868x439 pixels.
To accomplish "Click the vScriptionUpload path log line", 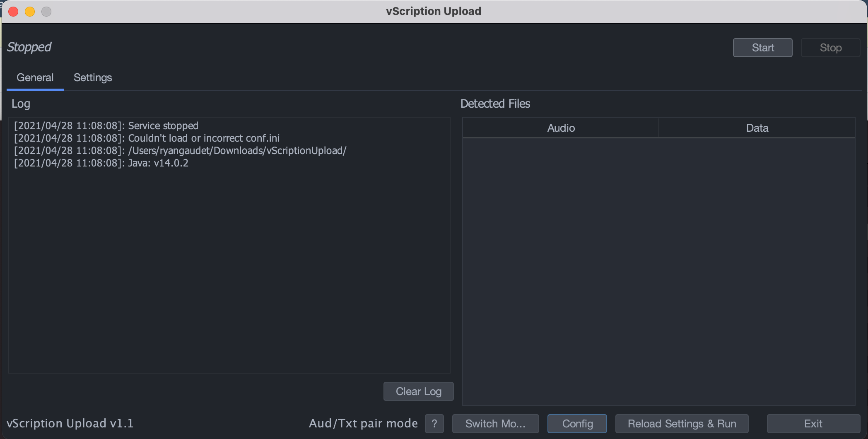I will 180,150.
